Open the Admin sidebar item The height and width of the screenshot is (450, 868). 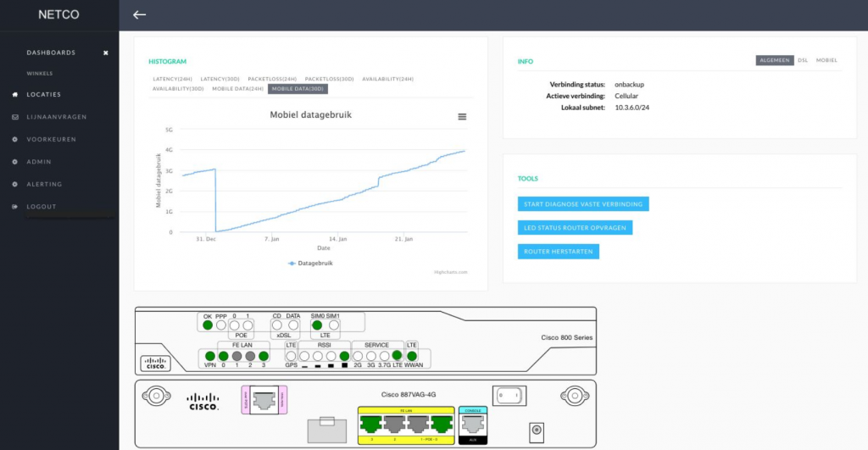click(x=39, y=162)
